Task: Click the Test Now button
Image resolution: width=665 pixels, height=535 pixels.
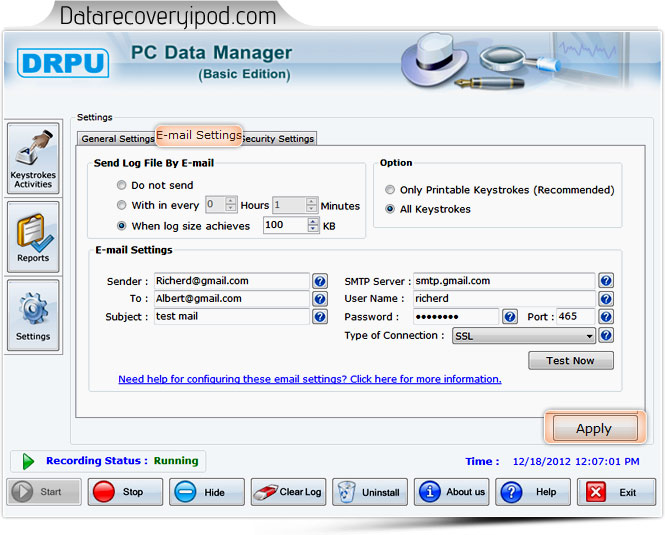Action: pos(570,361)
